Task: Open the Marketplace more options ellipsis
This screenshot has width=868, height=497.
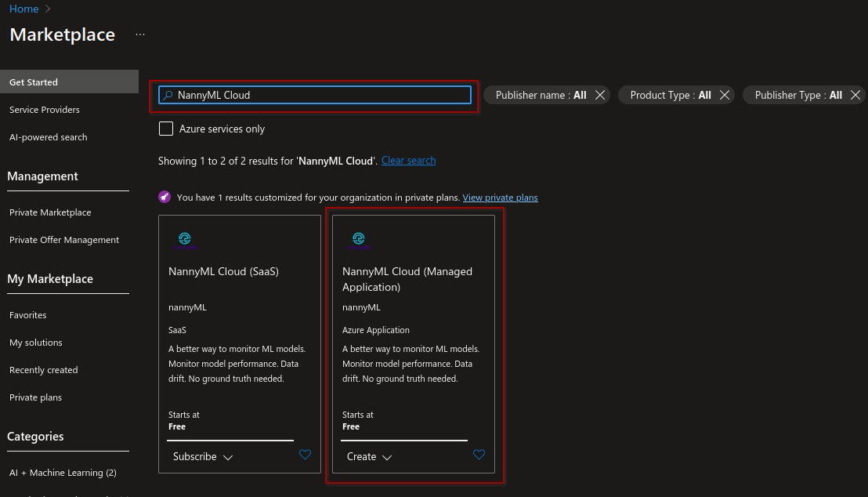Action: [x=140, y=34]
